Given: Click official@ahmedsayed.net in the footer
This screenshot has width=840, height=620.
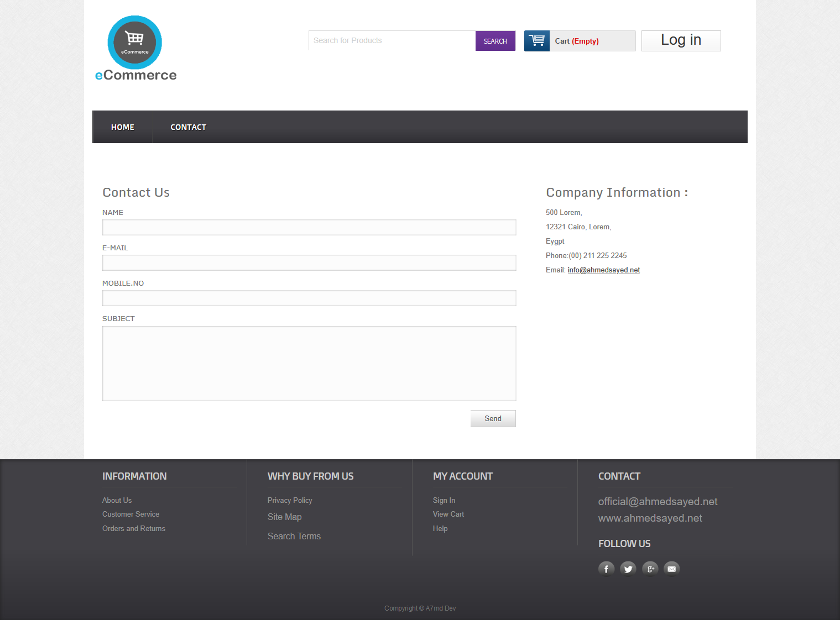Looking at the screenshot, I should click(x=658, y=502).
